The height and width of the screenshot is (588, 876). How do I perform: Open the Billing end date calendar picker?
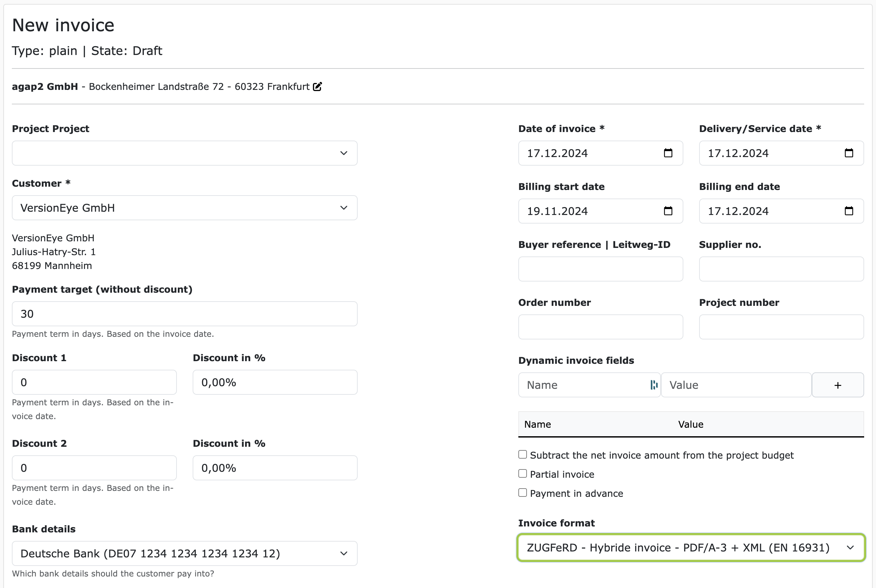click(849, 211)
